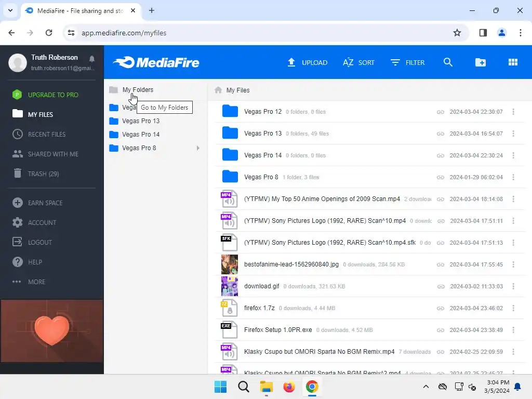Click the SFK file icon
The height and width of the screenshot is (399, 532).
pos(229,243)
